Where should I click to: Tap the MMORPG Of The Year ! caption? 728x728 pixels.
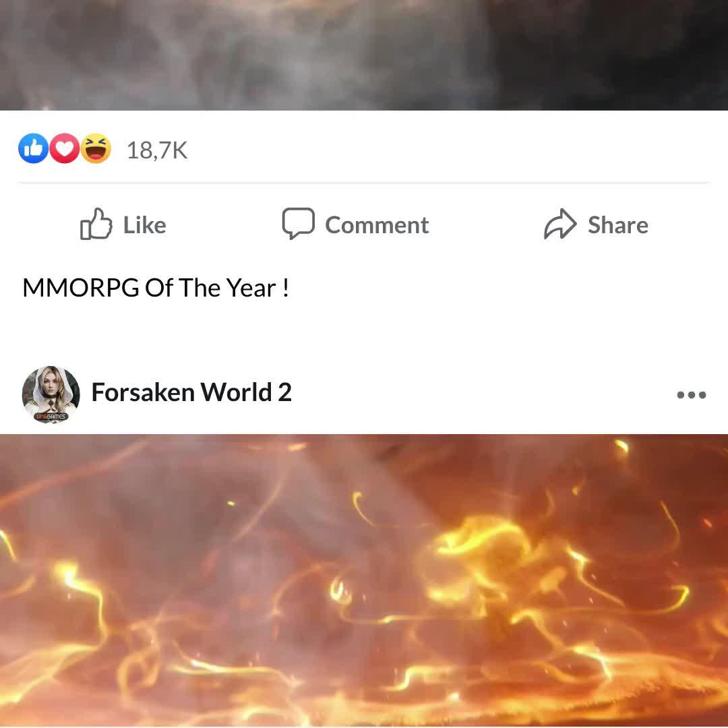tap(156, 288)
